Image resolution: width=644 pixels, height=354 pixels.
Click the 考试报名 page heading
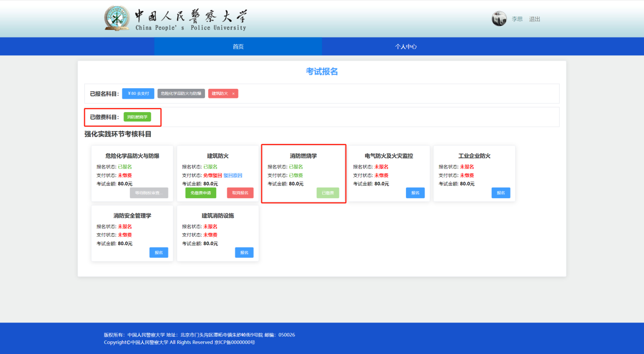click(x=322, y=72)
